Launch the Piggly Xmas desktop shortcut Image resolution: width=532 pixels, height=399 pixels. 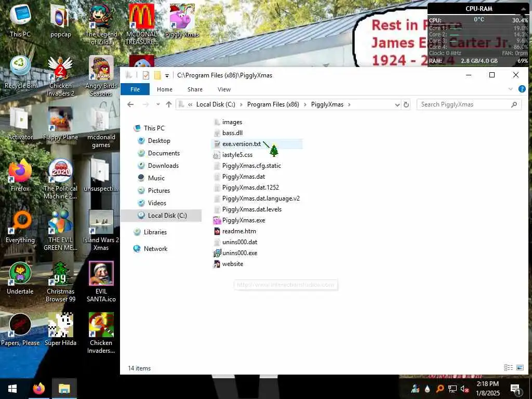coord(182,20)
